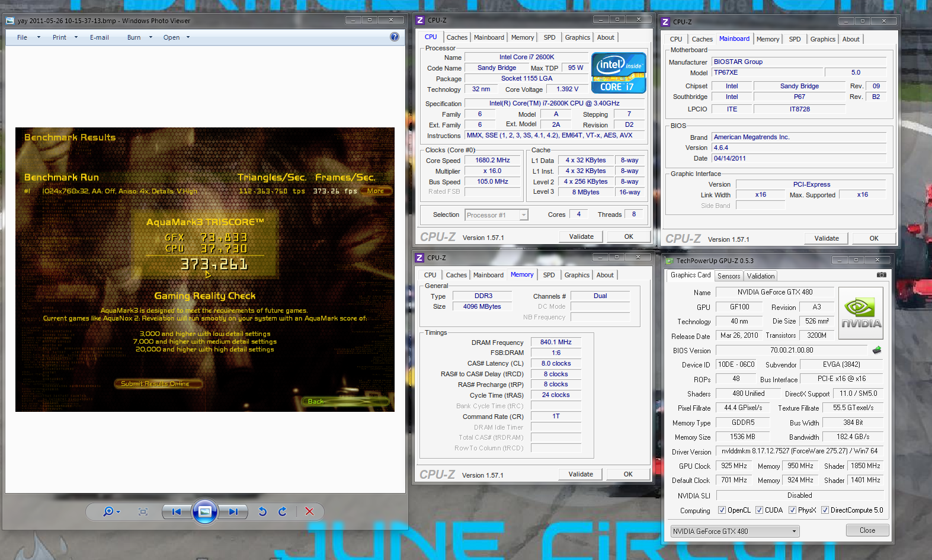This screenshot has width=932, height=560.
Task: Delete photo with red X
Action: point(309,511)
